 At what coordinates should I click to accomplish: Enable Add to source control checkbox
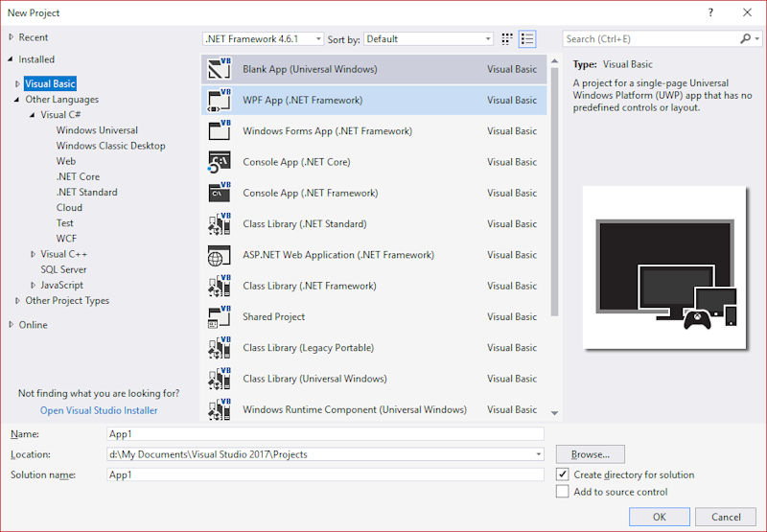(563, 492)
